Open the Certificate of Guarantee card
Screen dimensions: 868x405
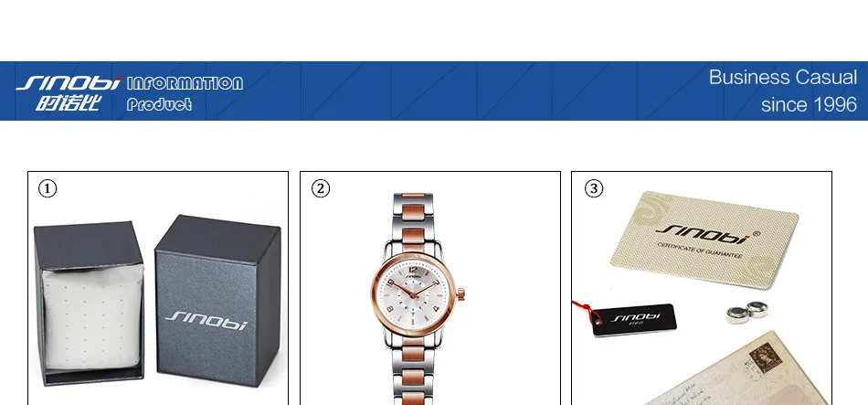click(705, 239)
